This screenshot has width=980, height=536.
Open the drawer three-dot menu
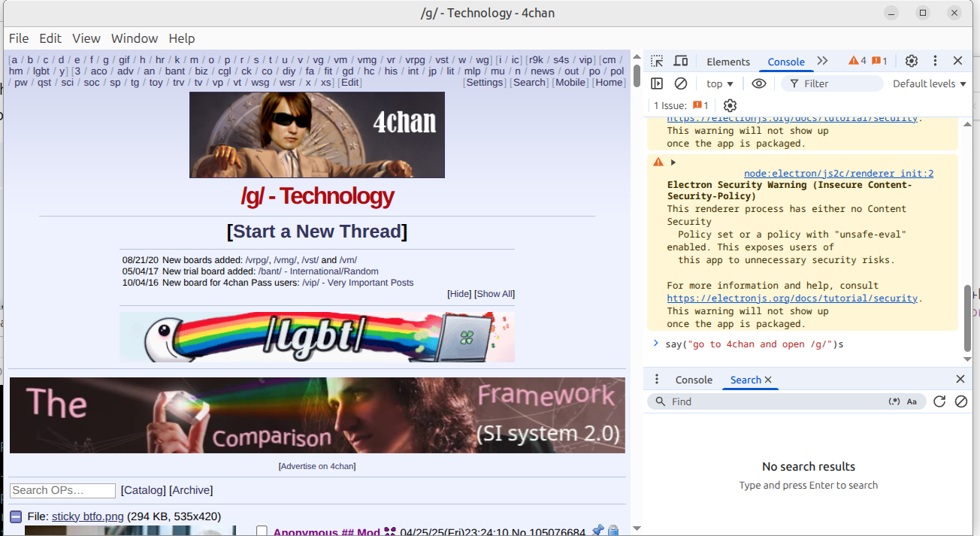[x=657, y=380]
